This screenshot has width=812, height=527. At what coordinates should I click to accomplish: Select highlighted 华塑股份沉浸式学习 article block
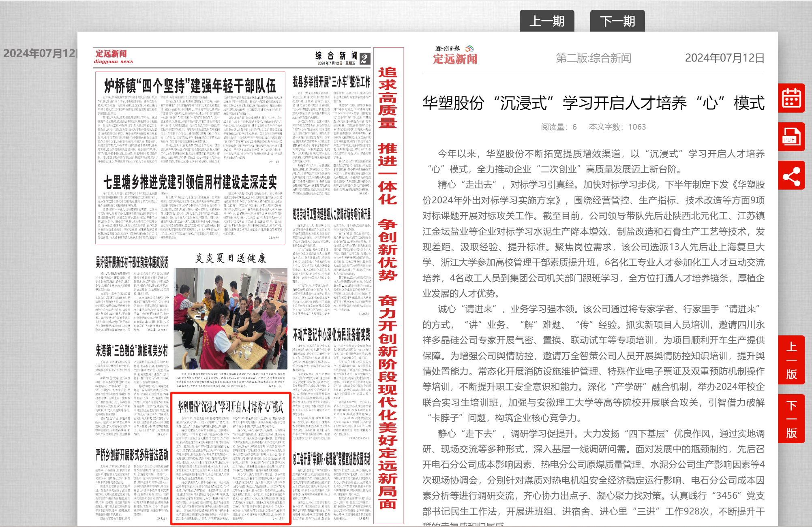230,458
